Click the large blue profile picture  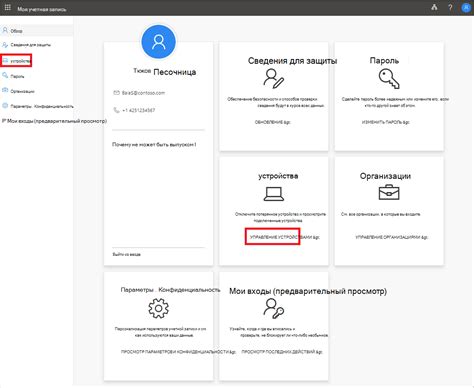[x=159, y=42]
